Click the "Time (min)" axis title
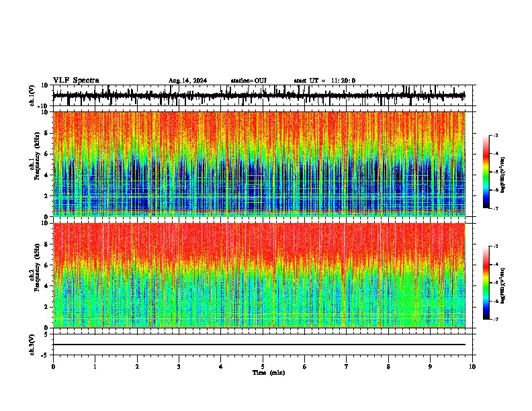 click(269, 373)
